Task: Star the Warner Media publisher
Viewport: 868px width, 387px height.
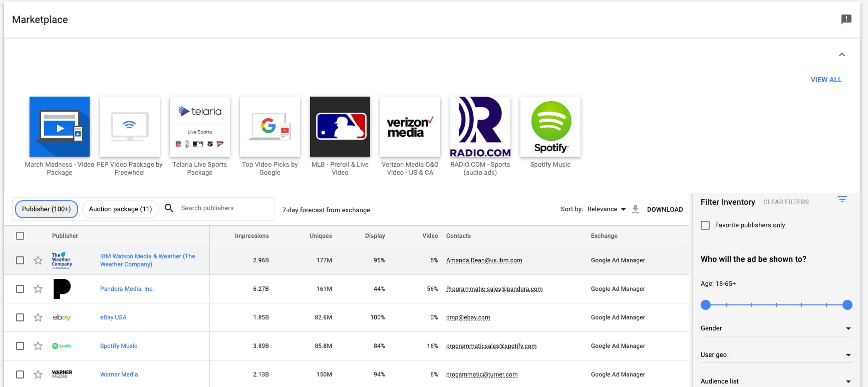Action: pos(38,374)
